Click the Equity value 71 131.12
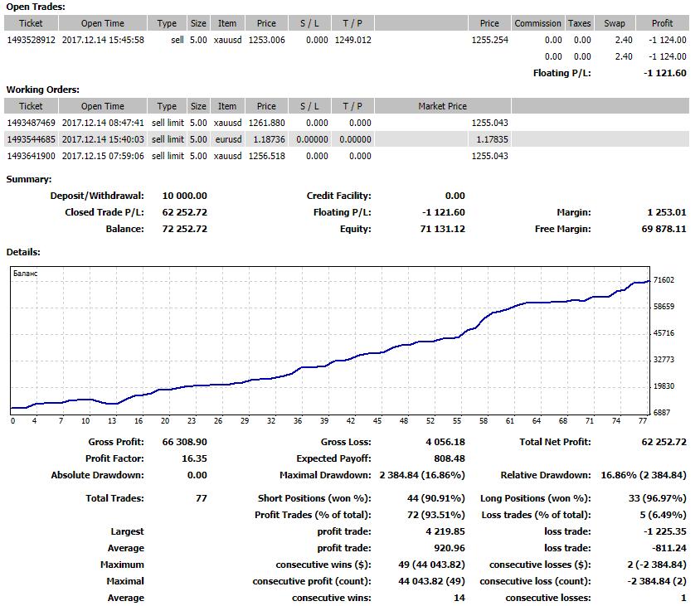700x606 pixels. coord(442,229)
